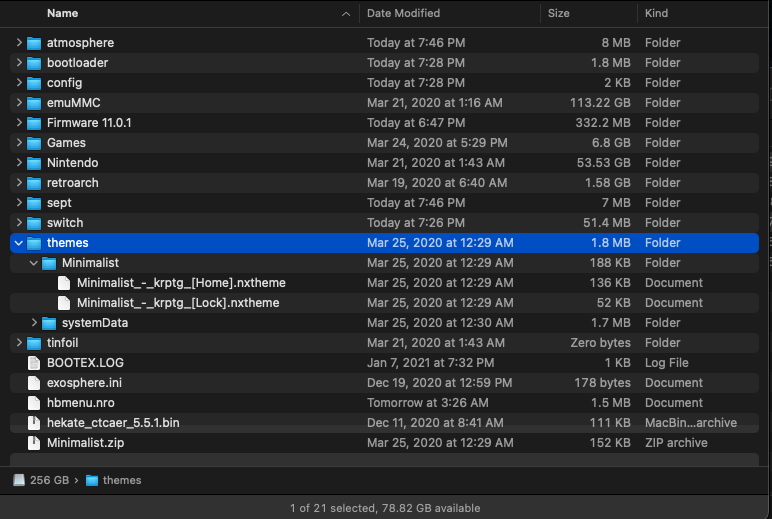
Task: Expand the Games folder
Action: [x=19, y=142]
